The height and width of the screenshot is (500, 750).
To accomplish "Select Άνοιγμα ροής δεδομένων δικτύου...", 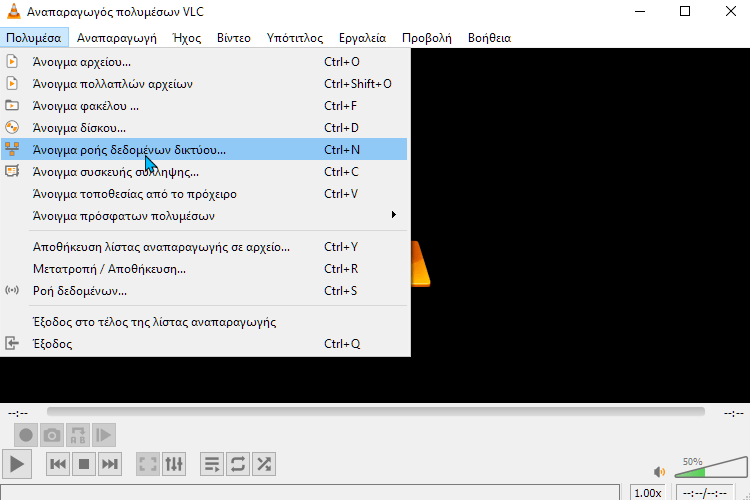I will (x=204, y=150).
